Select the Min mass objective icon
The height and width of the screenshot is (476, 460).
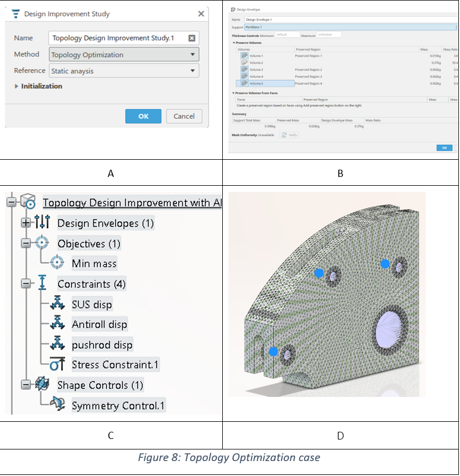click(x=57, y=263)
